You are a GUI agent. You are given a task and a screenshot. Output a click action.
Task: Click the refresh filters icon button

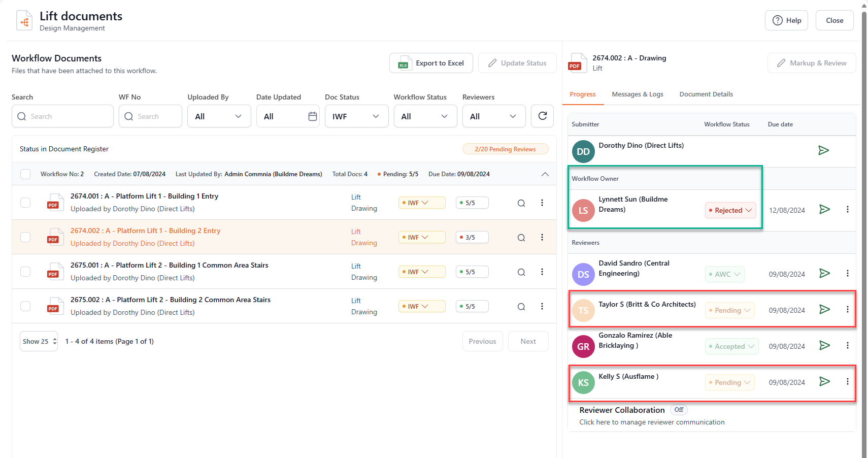click(542, 116)
